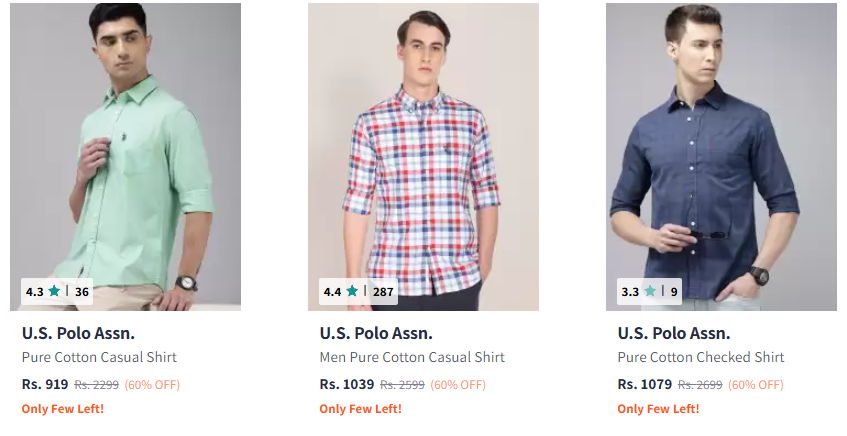Click the star icon on 3.3 rating
847x436 pixels.
[650, 292]
